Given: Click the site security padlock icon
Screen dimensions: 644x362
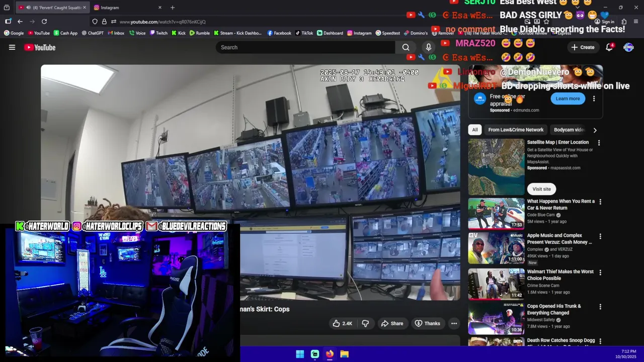Looking at the screenshot, I should click(104, 22).
